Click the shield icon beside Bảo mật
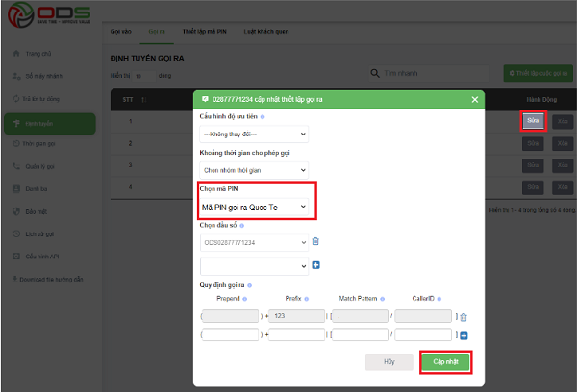This screenshot has height=392, width=577. pos(16,211)
